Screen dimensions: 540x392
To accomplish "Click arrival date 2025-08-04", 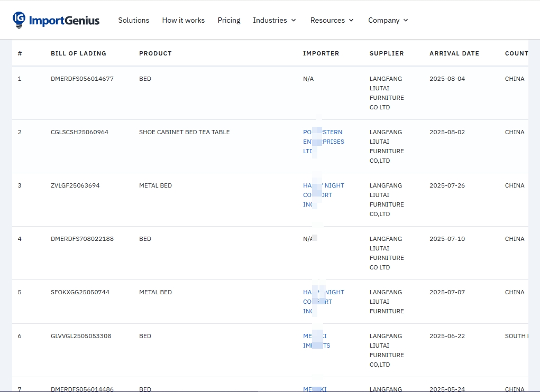I will point(447,79).
